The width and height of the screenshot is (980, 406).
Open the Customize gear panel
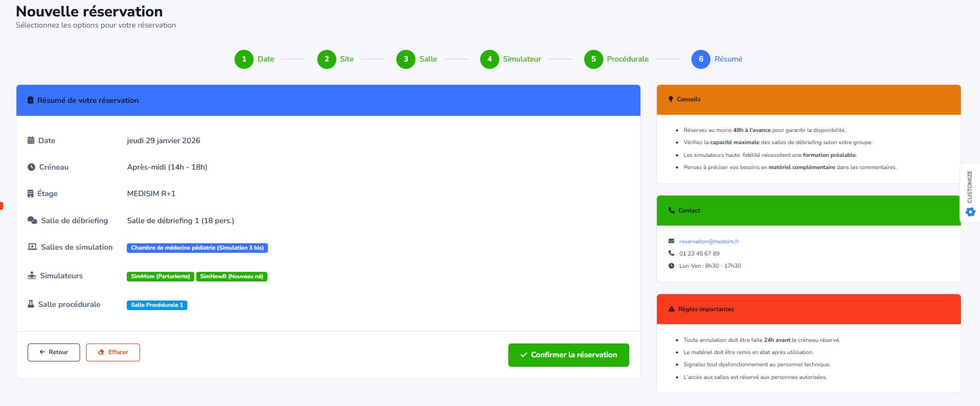[x=970, y=211]
